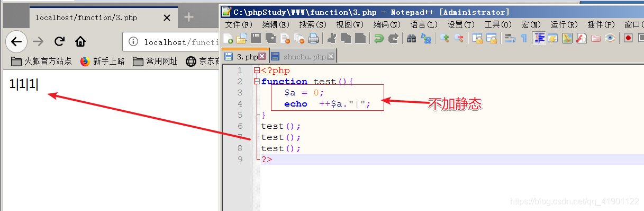644x211 pixels.
Task: Toggle Word wrap toolbar button
Action: click(510, 38)
